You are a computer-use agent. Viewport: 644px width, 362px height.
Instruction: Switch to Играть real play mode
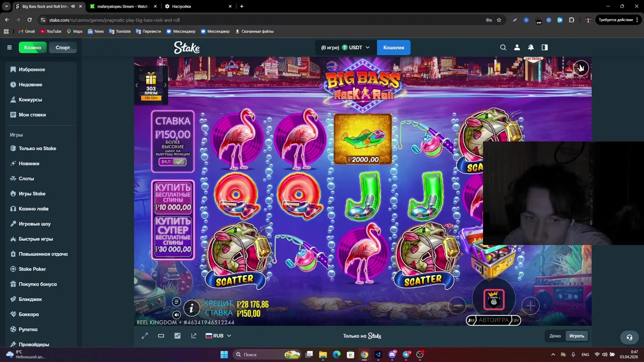pos(577,336)
